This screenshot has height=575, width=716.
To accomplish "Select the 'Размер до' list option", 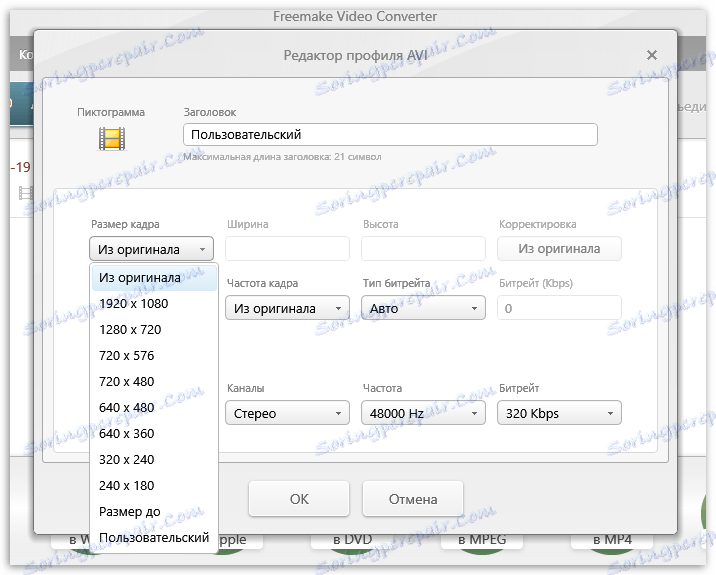I will coord(154,512).
